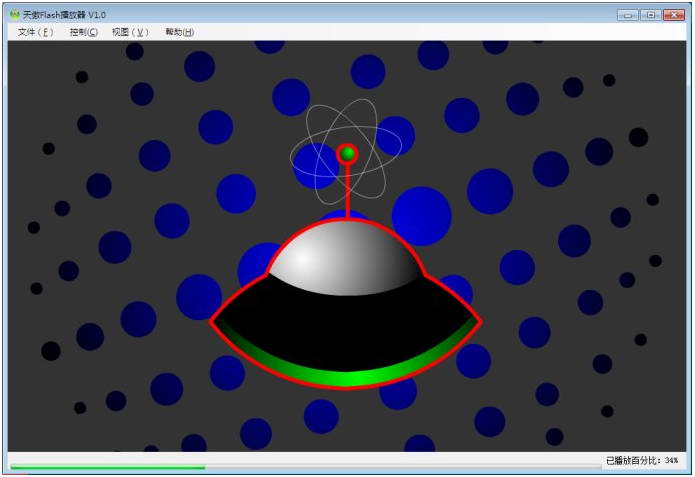
Task: Maximize the Flash player window
Action: 651,15
